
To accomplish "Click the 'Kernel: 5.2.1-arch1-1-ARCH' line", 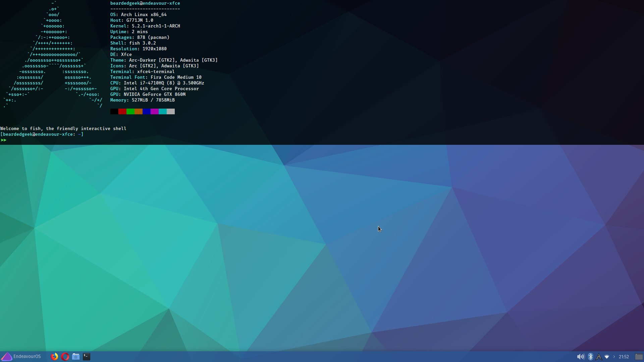I will [x=145, y=26].
